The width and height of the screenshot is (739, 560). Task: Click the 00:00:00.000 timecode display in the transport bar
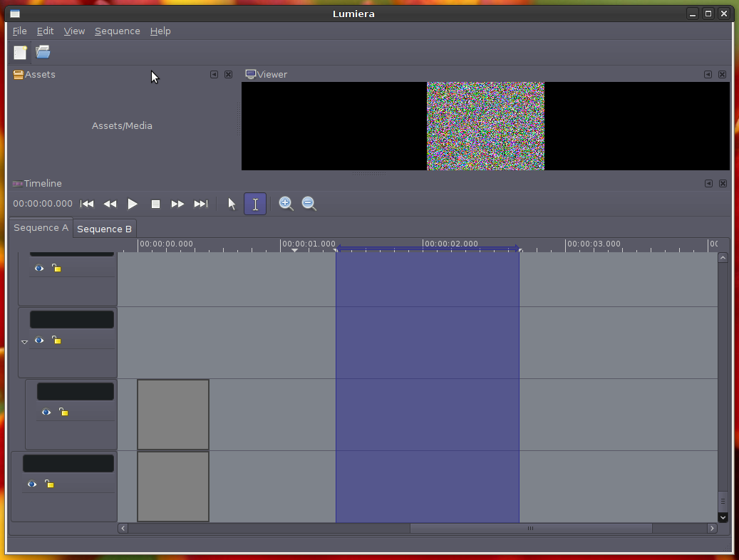(43, 204)
